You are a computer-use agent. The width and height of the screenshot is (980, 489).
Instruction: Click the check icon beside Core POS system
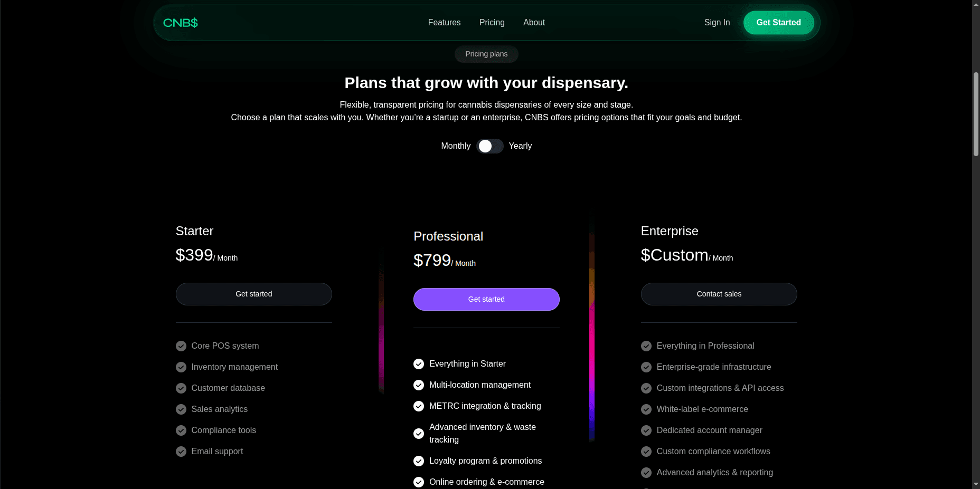point(181,346)
